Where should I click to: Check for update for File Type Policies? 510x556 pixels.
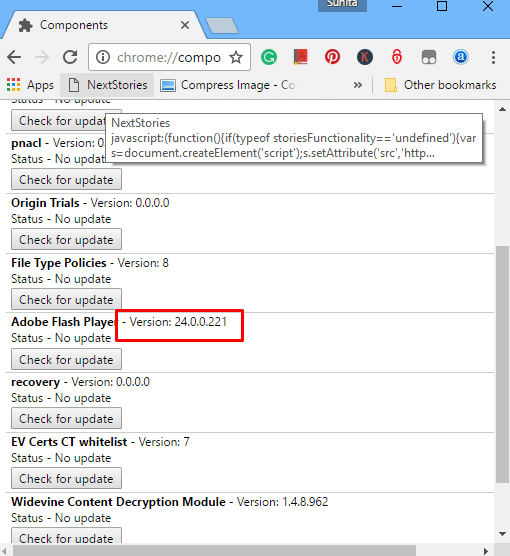[66, 299]
